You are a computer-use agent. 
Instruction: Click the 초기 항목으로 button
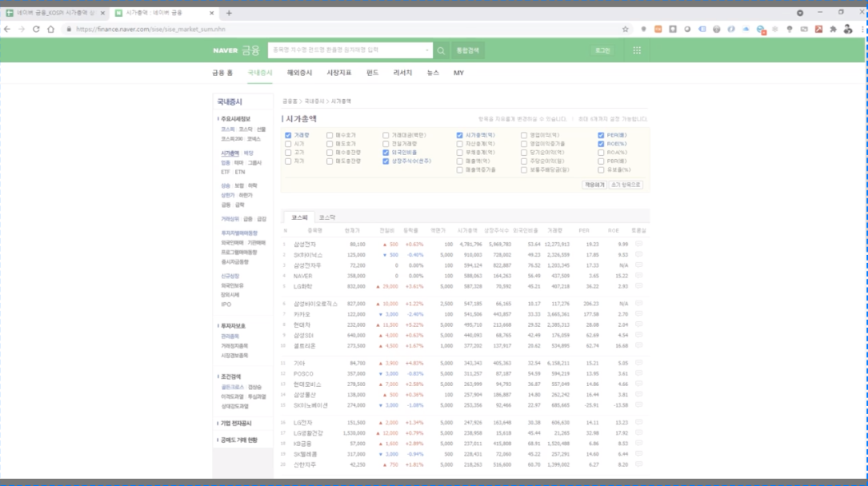click(626, 185)
